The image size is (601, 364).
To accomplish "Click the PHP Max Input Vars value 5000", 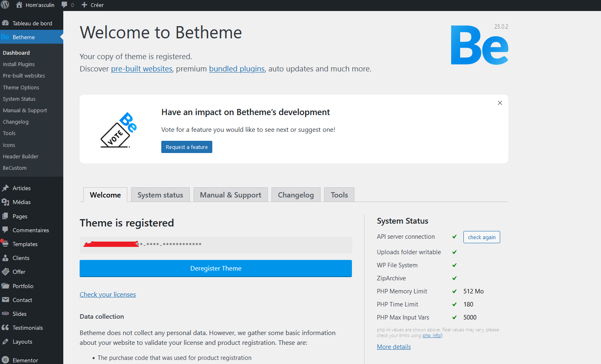I will click(x=470, y=317).
